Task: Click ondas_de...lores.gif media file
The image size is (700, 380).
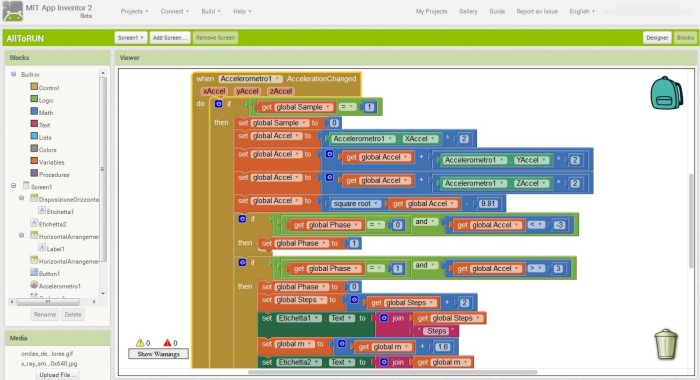Action: tap(47, 354)
